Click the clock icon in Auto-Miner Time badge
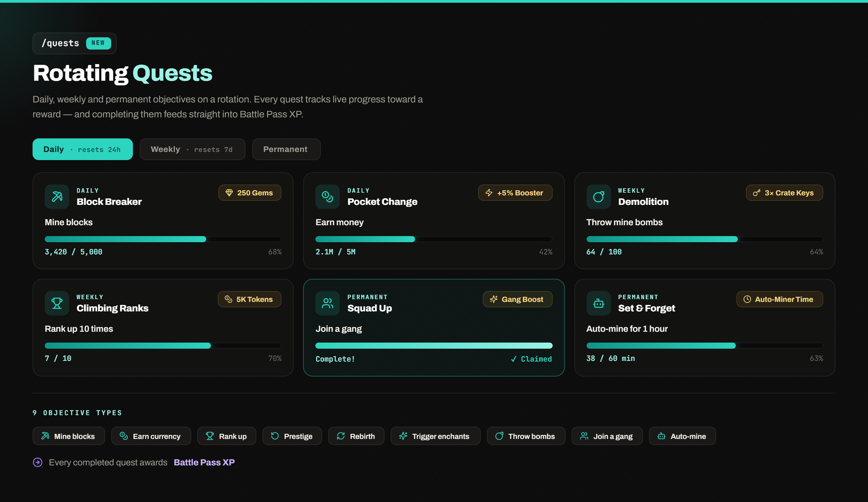 coord(747,300)
